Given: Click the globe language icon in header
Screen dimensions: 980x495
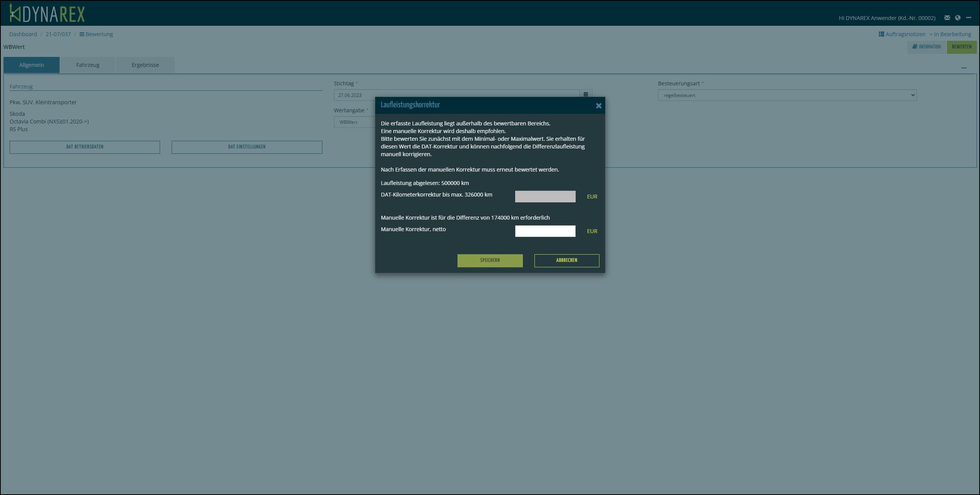Looking at the screenshot, I should click(x=958, y=18).
